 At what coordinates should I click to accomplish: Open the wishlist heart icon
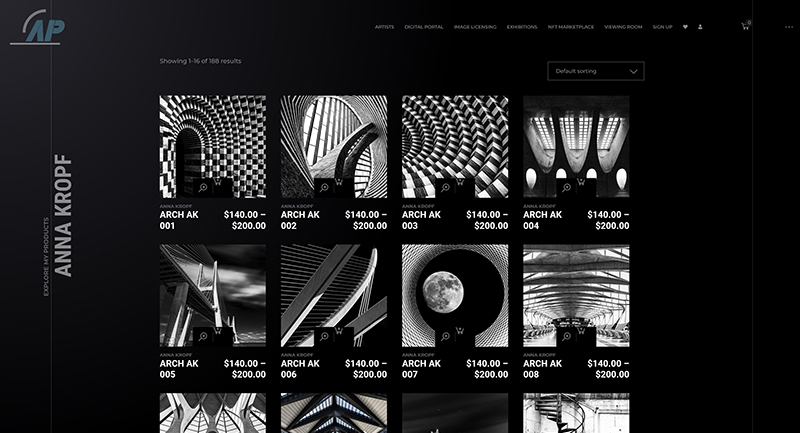(685, 27)
